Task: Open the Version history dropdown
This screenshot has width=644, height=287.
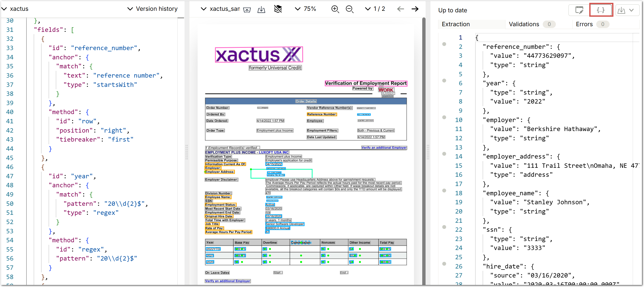Action: [x=152, y=9]
